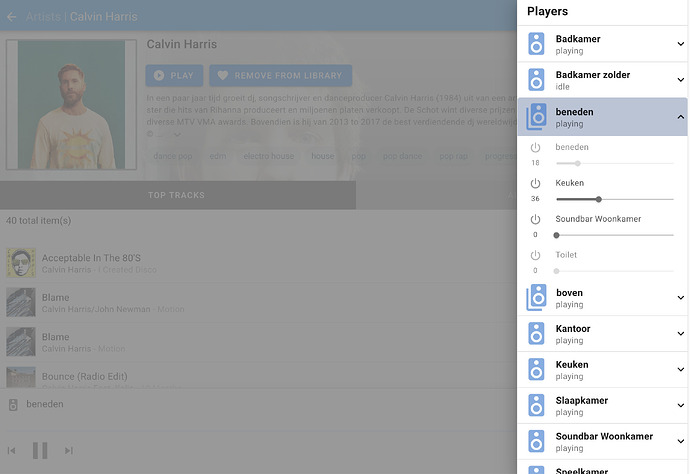Open Blame by Calvin Harris/John Newman

point(258,302)
